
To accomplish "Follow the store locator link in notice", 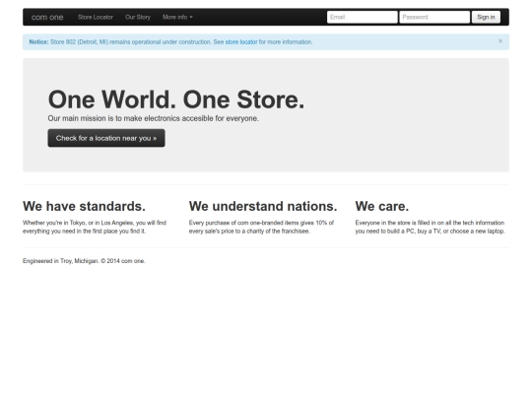I will [241, 42].
